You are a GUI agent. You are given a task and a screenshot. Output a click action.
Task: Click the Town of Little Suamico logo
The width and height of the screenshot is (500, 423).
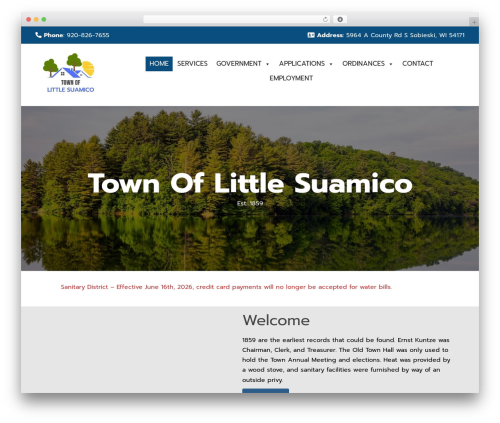pyautogui.click(x=69, y=73)
